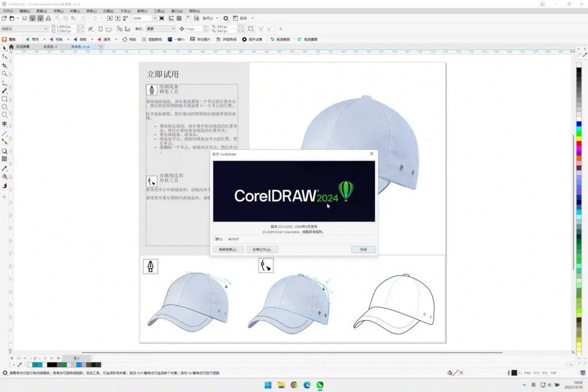Open File Explorer from the Windows taskbar
588x392 pixels.
click(281, 385)
